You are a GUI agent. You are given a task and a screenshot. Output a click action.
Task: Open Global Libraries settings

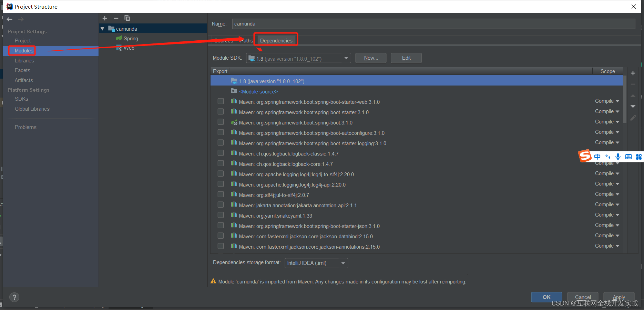tap(32, 109)
